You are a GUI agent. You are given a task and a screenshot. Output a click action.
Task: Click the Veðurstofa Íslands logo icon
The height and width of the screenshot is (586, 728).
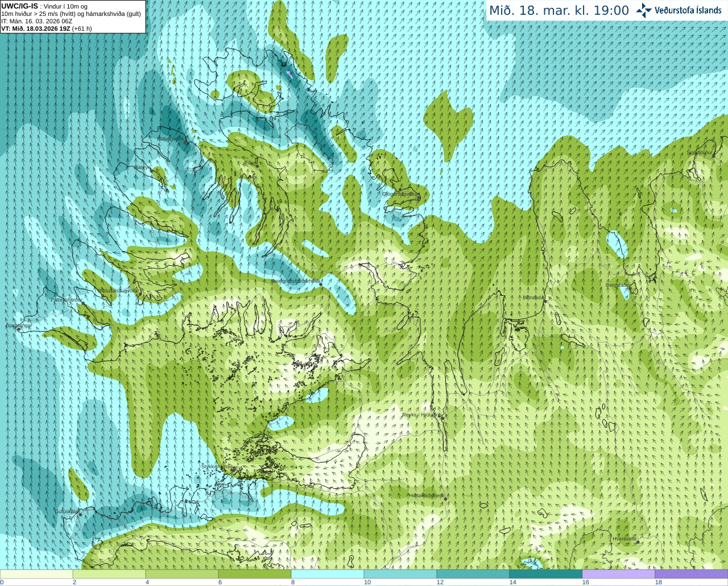coord(644,10)
